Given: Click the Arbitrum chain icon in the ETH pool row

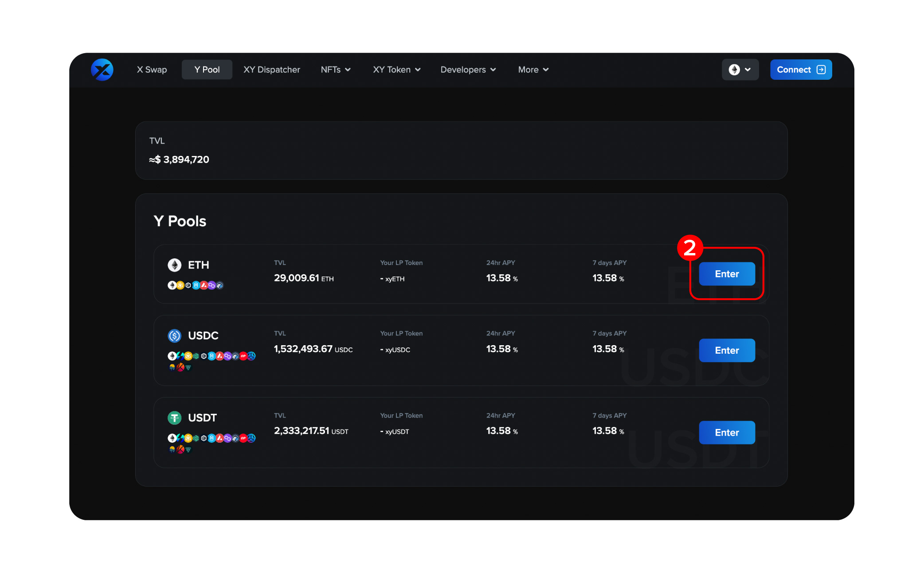Looking at the screenshot, I should tap(219, 285).
